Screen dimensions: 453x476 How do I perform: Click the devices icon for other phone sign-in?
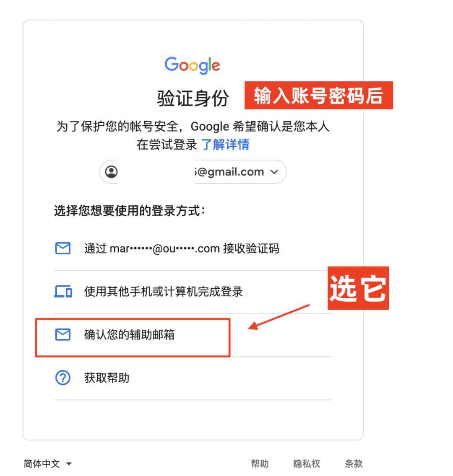tap(63, 292)
